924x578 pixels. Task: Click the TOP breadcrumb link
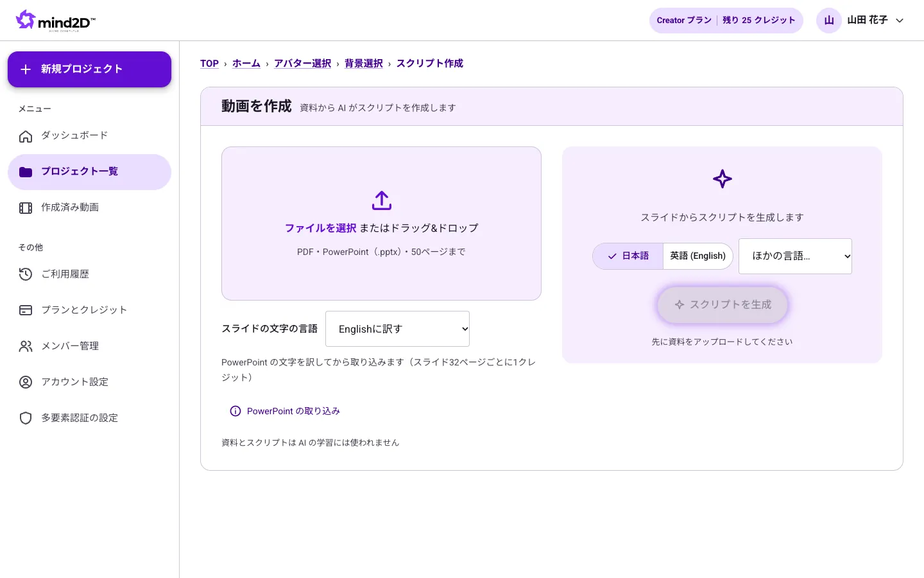pos(209,64)
